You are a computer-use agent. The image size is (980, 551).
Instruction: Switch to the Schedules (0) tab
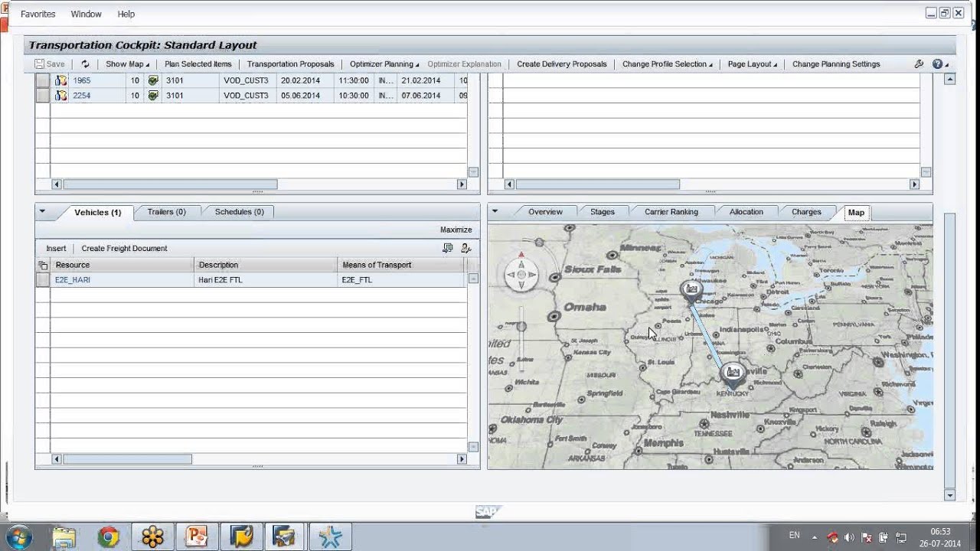point(239,212)
